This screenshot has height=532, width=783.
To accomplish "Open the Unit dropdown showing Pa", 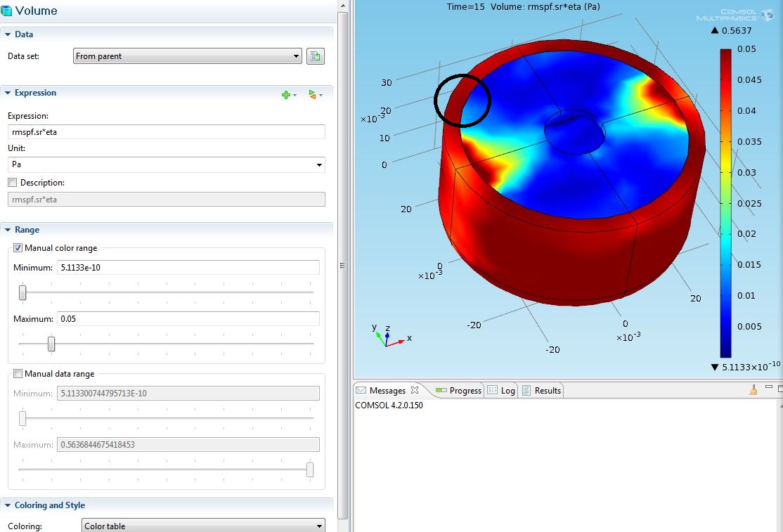I will [166, 164].
